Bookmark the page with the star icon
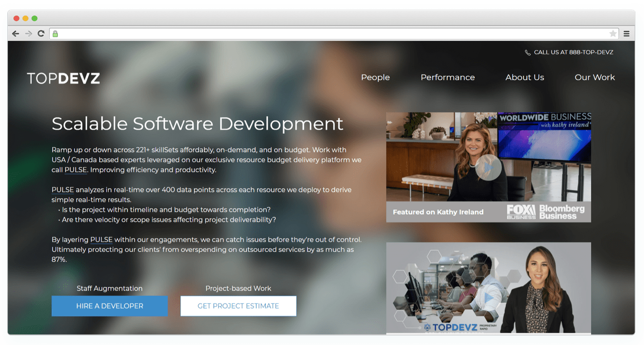 613,34
